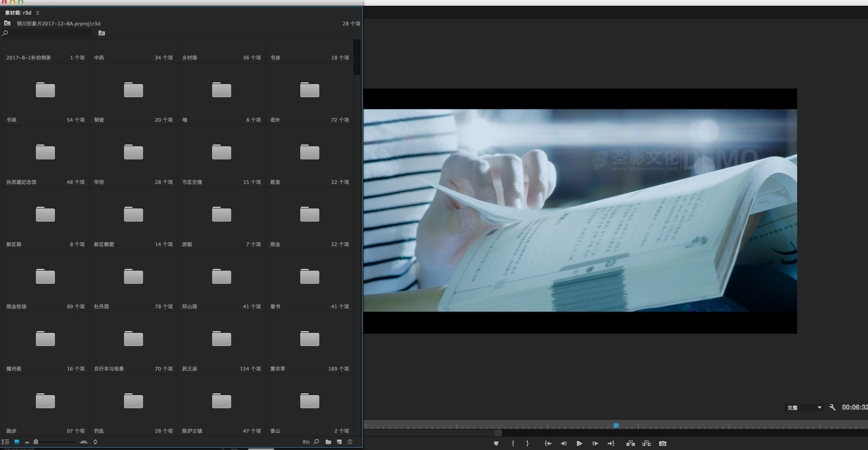Click the 跑步 folder label
The width and height of the screenshot is (868, 450).
pos(11,431)
